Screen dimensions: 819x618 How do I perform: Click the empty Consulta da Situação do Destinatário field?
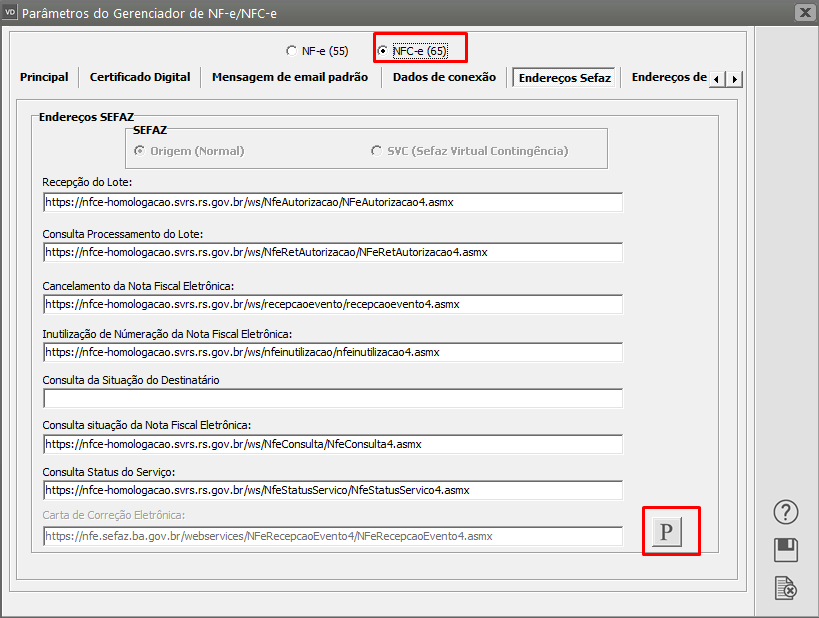[333, 399]
